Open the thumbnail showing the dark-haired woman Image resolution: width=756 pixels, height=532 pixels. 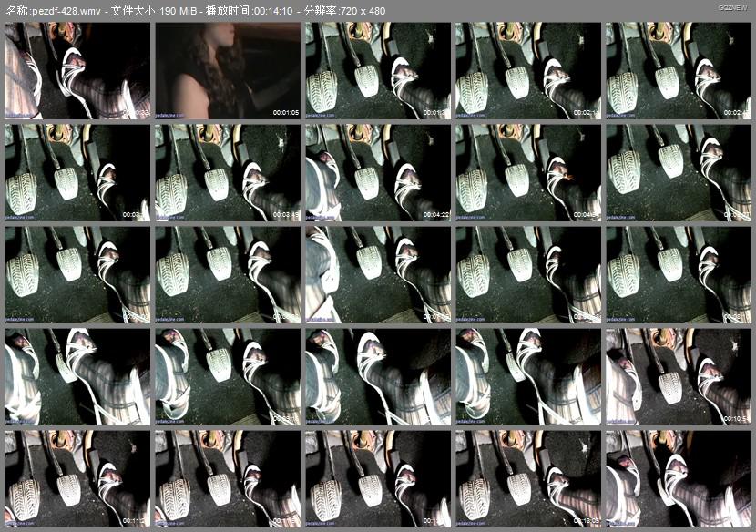pos(227,71)
